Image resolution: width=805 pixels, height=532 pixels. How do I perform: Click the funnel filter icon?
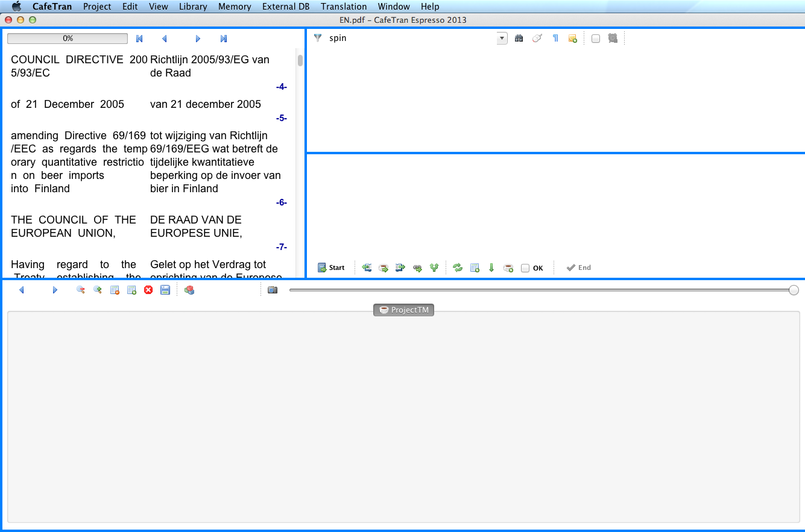(x=318, y=38)
